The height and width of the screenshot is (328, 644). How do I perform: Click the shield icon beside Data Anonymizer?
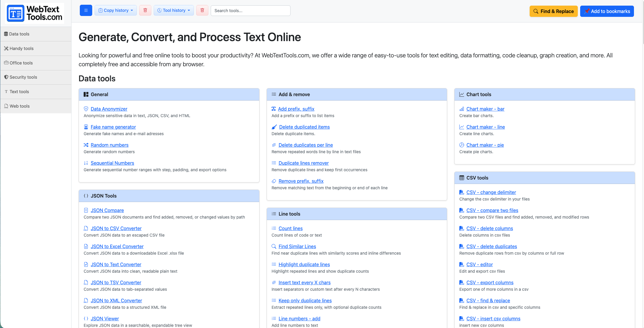pyautogui.click(x=86, y=109)
